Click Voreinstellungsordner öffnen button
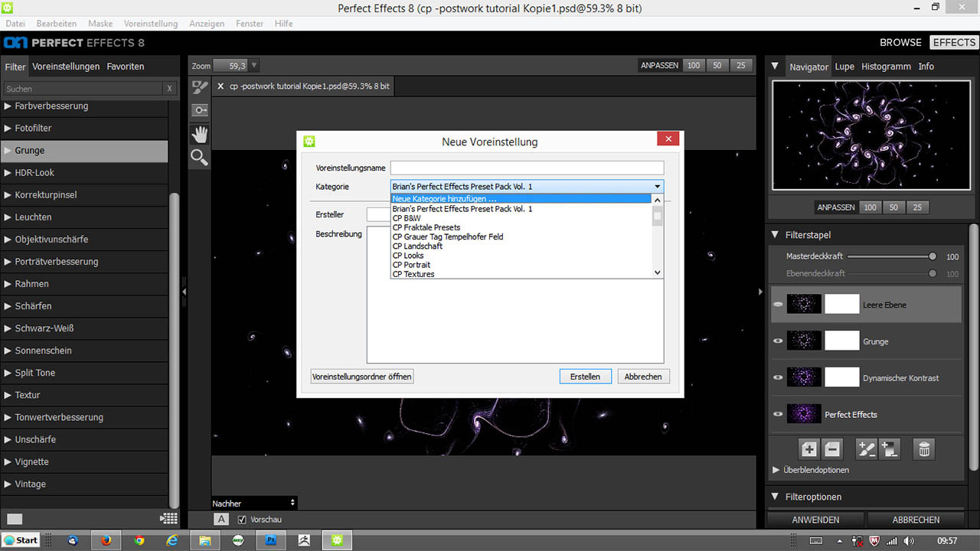Screen dimensions: 980x551 click(362, 377)
